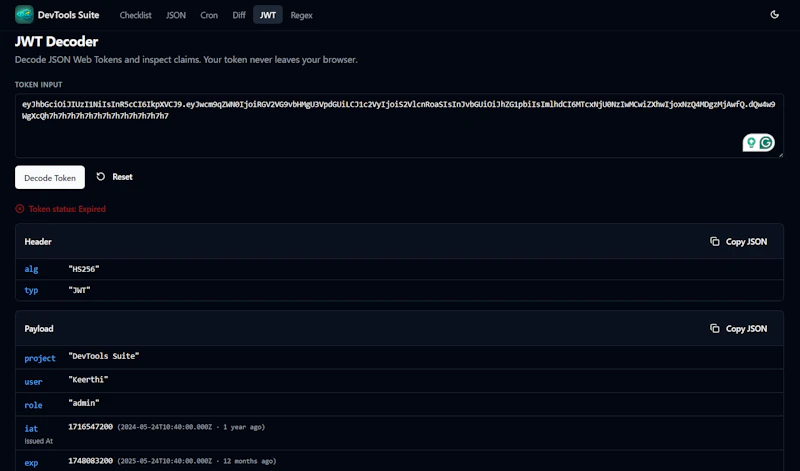Copy the Header JSON
The image size is (800, 471).
coord(738,241)
